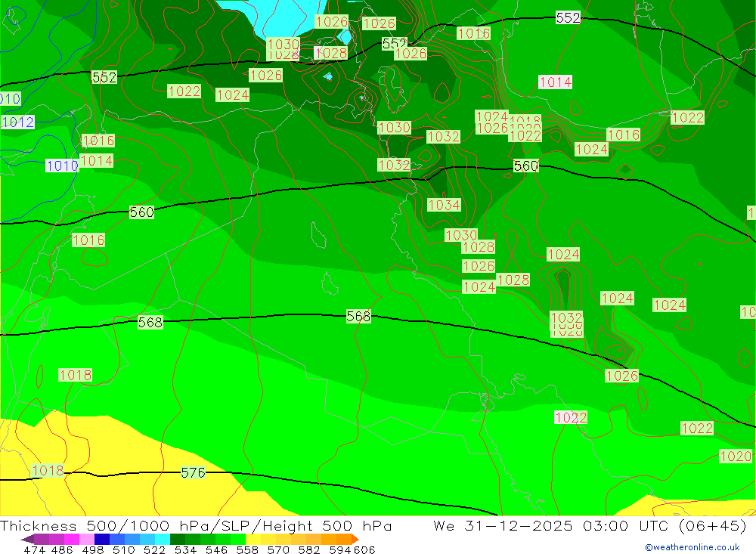Select the 582 legend value
Image resolution: width=756 pixels, height=554 pixels.
309,549
